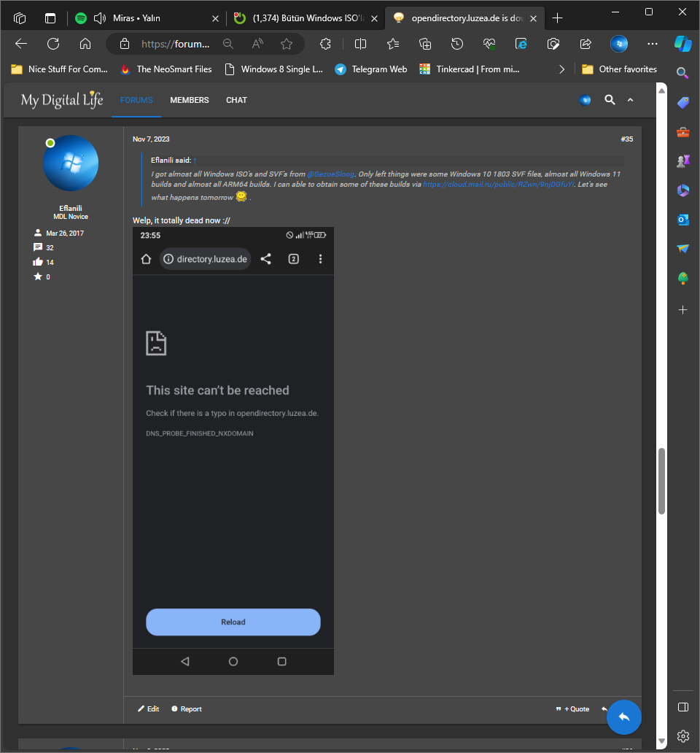Report post #35

(187, 708)
